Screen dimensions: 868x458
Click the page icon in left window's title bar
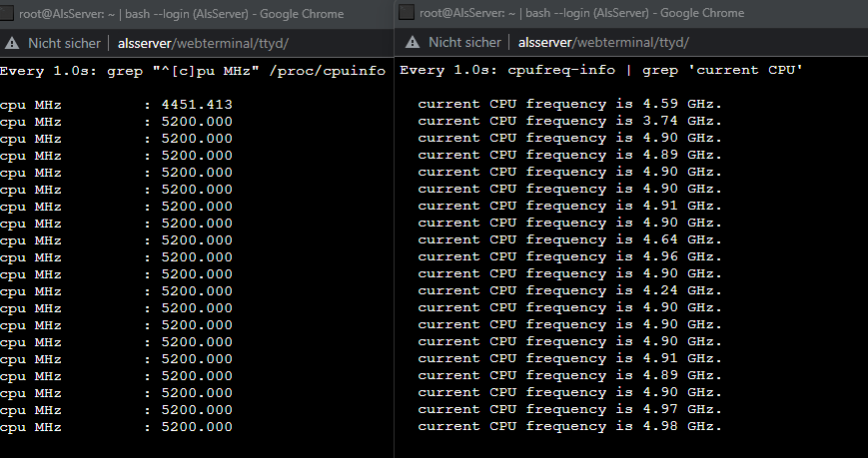pyautogui.click(x=6, y=13)
